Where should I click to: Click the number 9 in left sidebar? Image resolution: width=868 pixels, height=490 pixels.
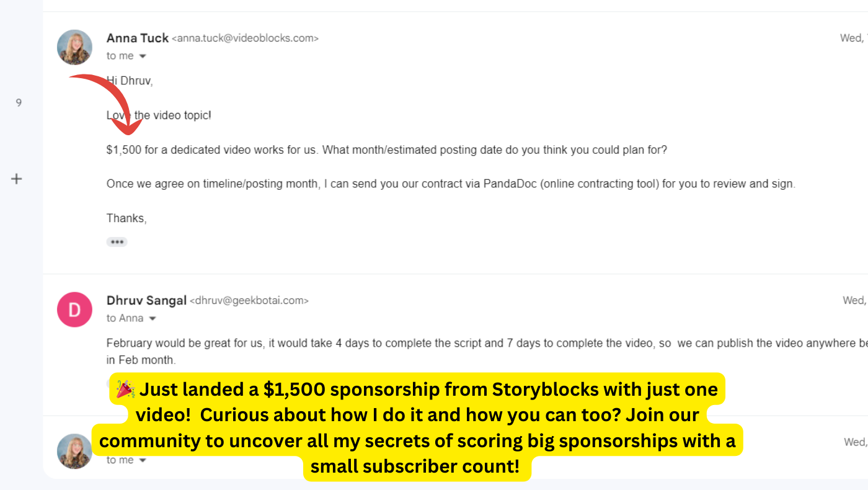[x=19, y=103]
